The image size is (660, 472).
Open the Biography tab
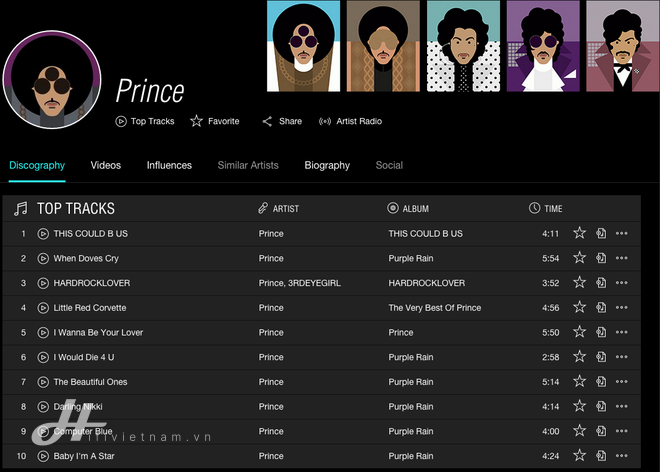[x=327, y=165]
